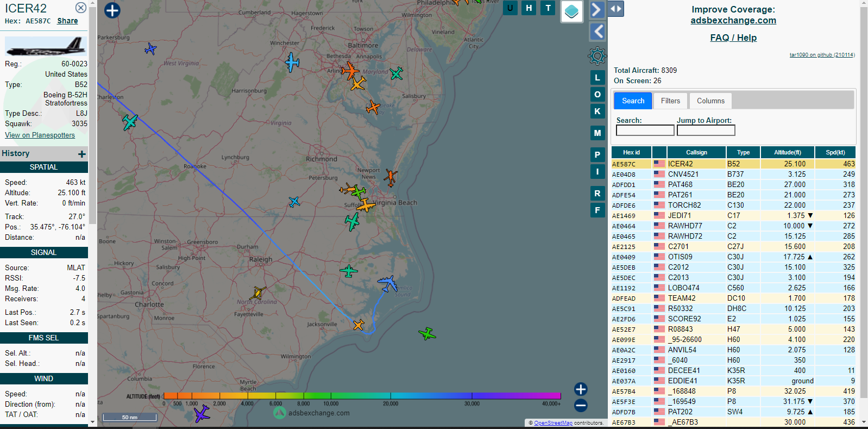Toggle the U map button
Image resolution: width=868 pixels, height=429 pixels.
point(510,8)
